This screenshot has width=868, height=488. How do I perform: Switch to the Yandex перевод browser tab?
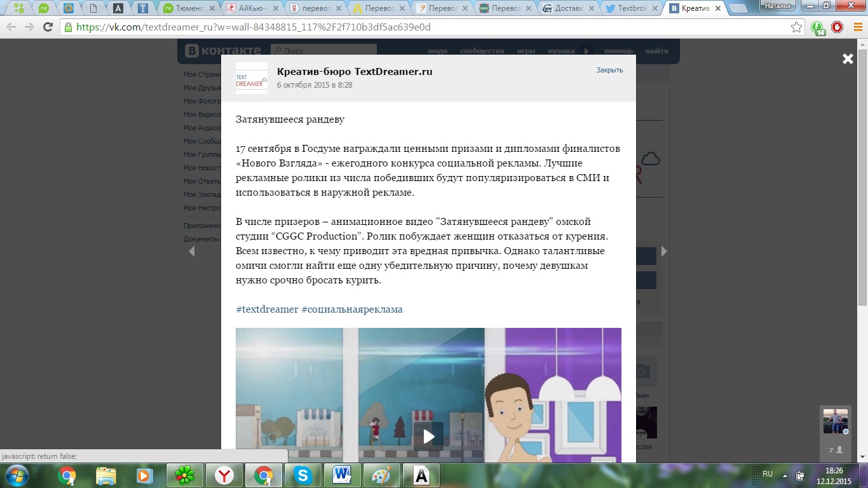pyautogui.click(x=315, y=8)
